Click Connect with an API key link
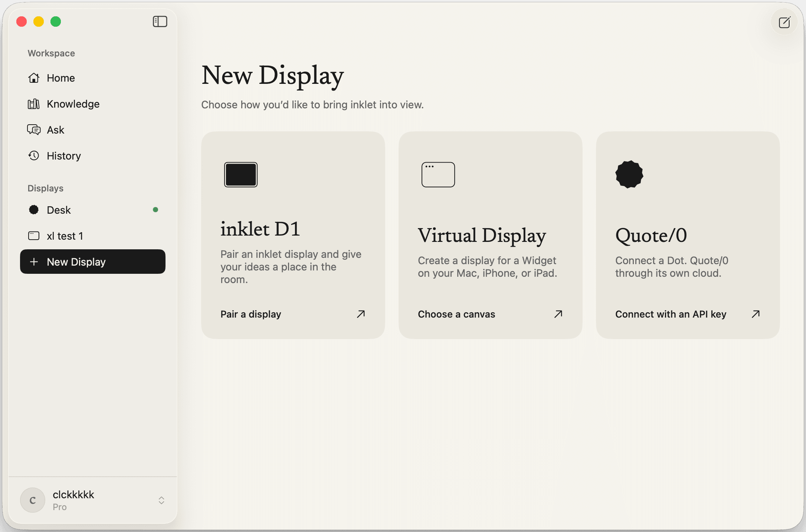Image resolution: width=806 pixels, height=532 pixels. tap(671, 314)
